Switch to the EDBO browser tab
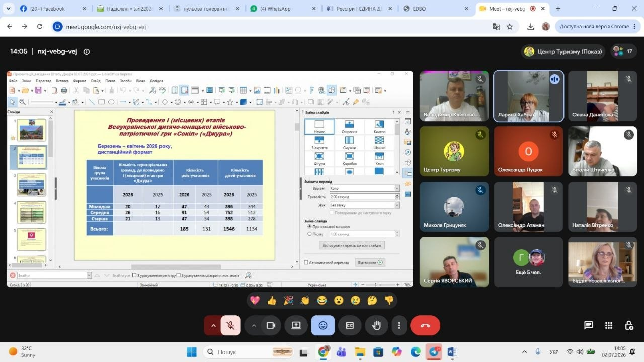 (x=436, y=9)
